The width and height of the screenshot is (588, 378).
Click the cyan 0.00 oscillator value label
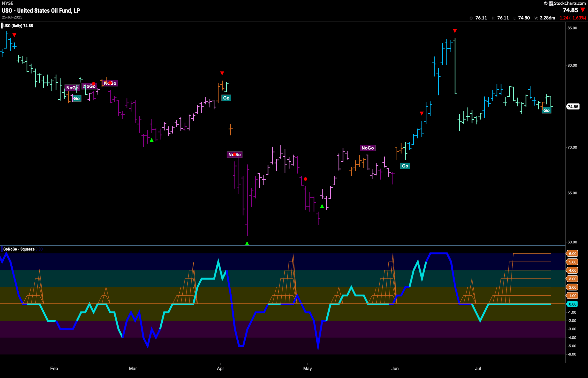point(572,304)
